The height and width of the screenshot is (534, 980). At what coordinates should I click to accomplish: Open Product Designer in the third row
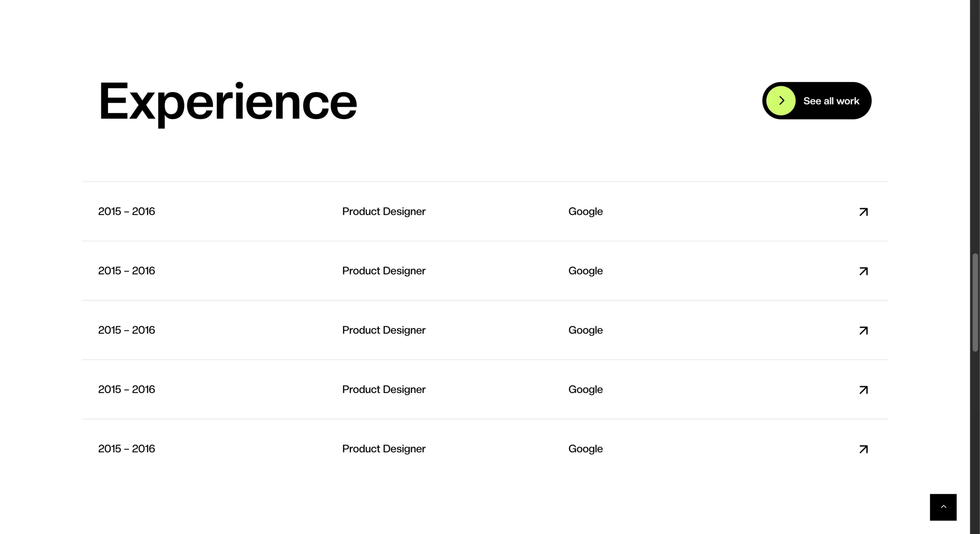384,330
